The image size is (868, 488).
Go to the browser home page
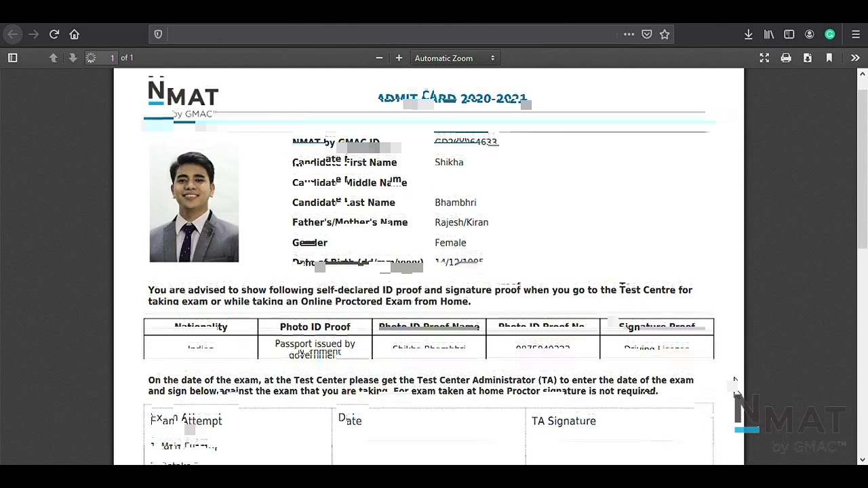[75, 34]
